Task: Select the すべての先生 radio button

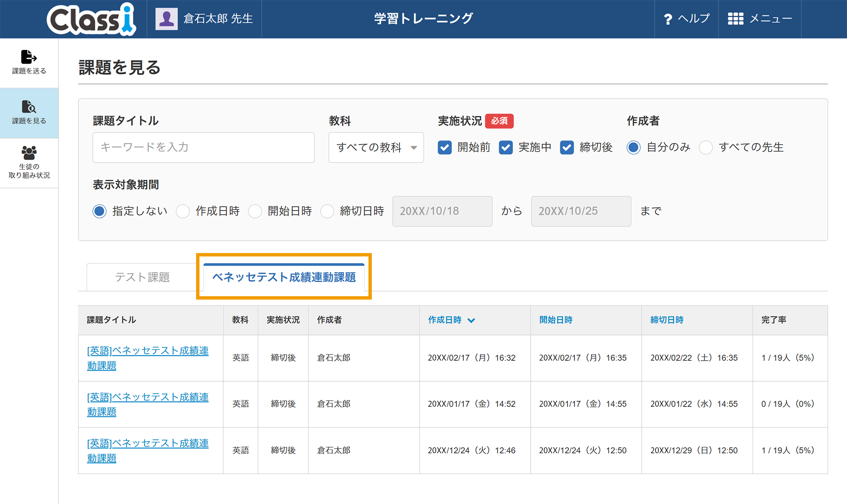Action: click(706, 147)
